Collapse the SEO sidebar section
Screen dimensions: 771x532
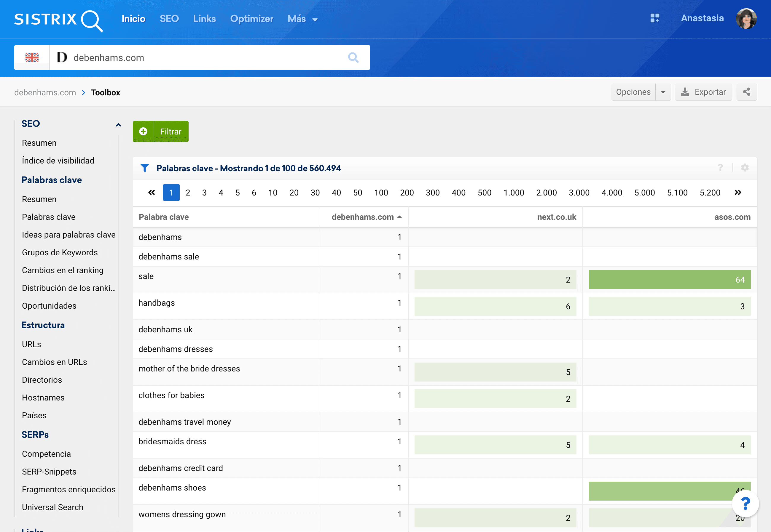pyautogui.click(x=118, y=125)
